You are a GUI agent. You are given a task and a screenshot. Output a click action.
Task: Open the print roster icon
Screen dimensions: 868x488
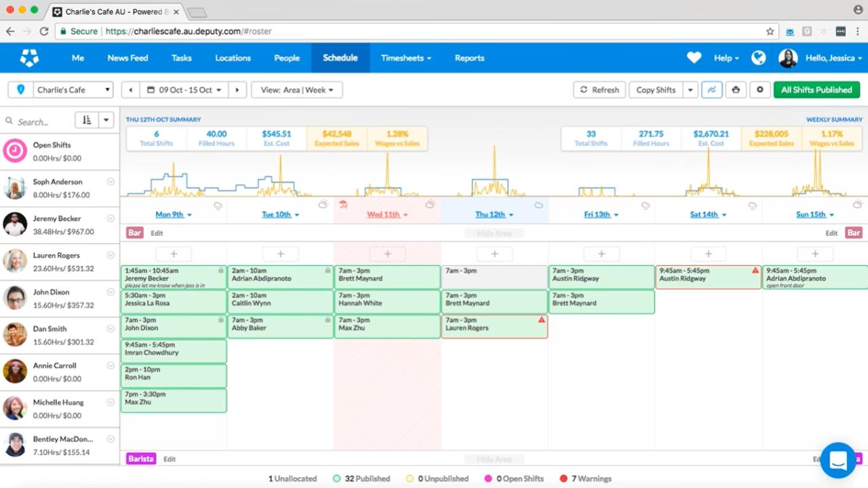click(x=736, y=89)
